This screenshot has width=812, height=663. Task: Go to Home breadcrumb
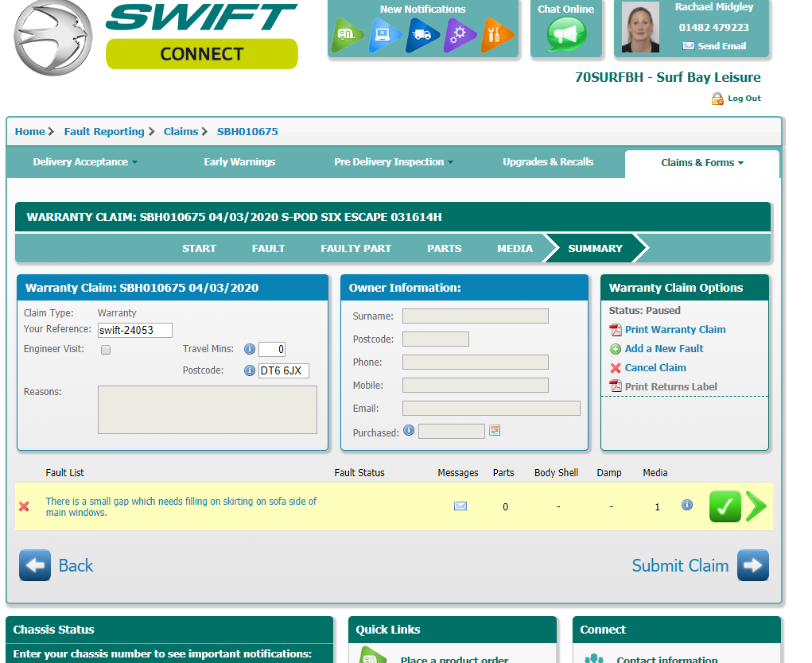pyautogui.click(x=29, y=131)
